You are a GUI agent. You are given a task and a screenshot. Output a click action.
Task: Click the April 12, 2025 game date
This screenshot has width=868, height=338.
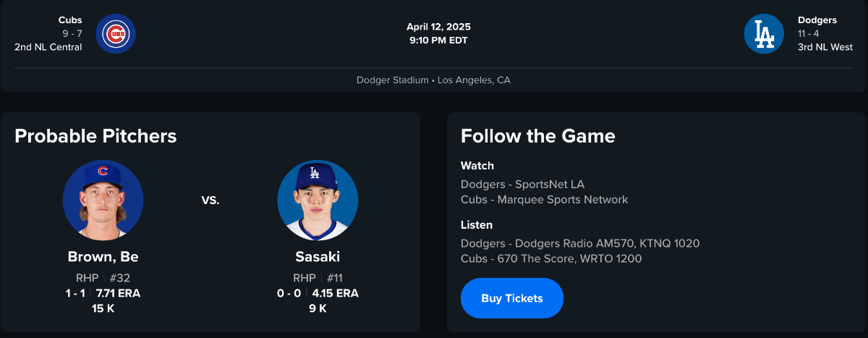[x=438, y=27]
